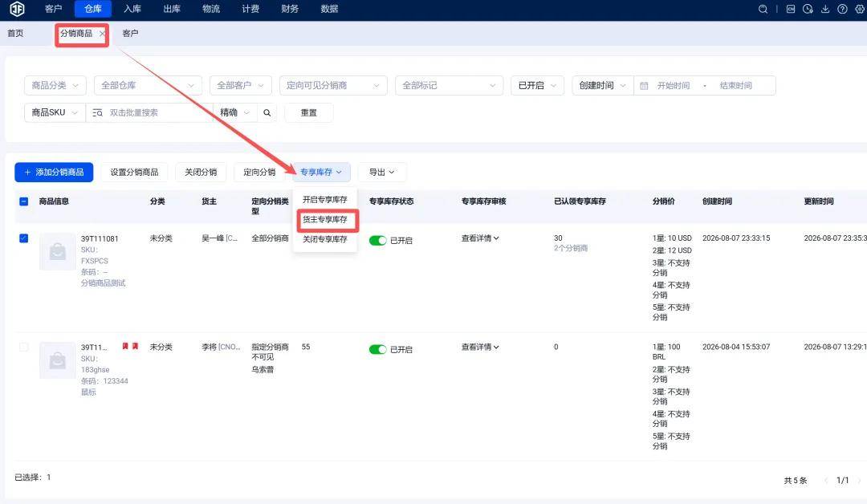The image size is (867, 504).
Task: Open the 财务 top menu
Action: point(290,9)
